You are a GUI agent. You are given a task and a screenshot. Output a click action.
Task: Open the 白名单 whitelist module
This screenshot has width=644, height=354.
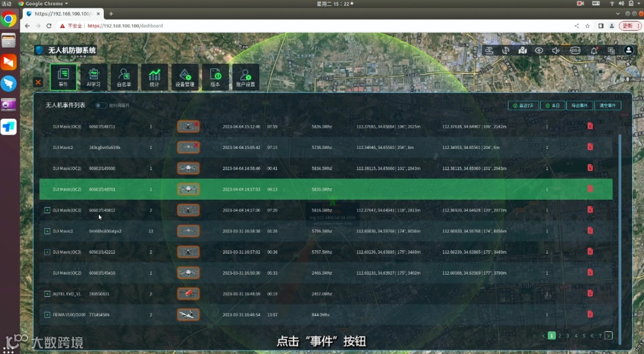click(x=124, y=77)
